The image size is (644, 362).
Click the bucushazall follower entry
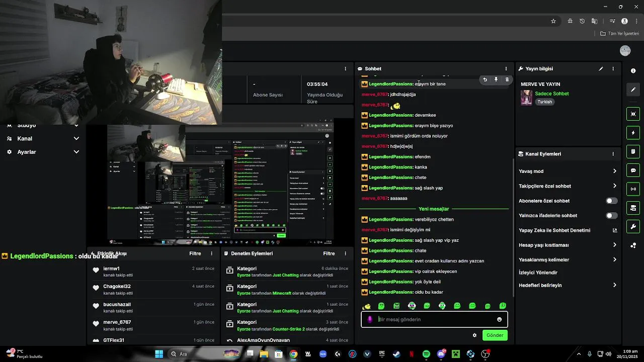153,307
